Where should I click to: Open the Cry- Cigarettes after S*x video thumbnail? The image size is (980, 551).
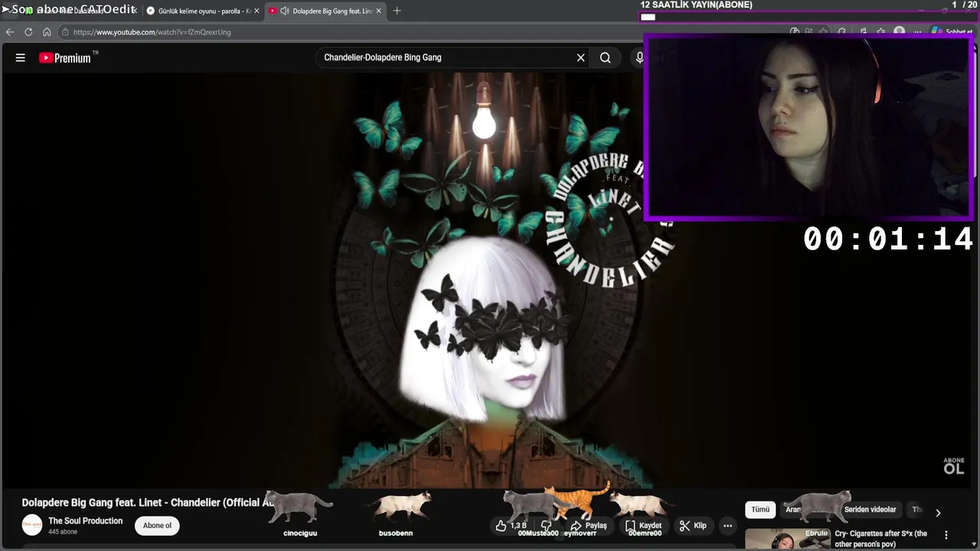pyautogui.click(x=787, y=540)
